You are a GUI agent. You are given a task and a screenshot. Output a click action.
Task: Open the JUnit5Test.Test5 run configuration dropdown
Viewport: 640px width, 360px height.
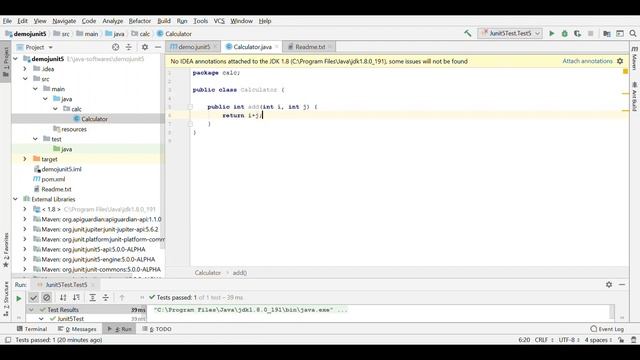click(510, 33)
